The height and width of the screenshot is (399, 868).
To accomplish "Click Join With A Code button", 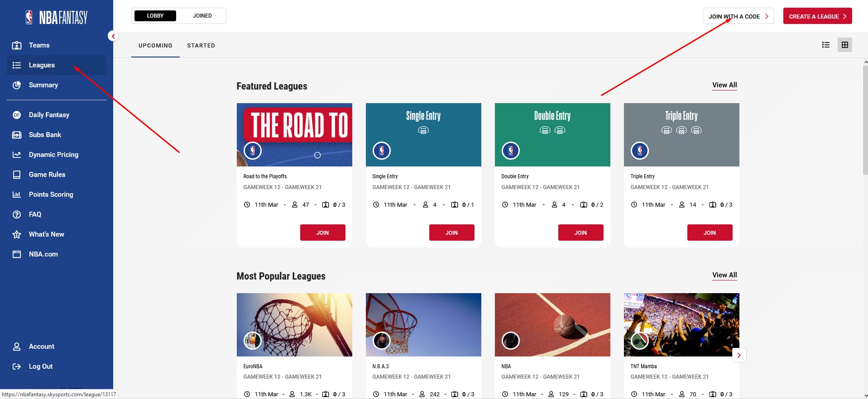I will pos(739,16).
